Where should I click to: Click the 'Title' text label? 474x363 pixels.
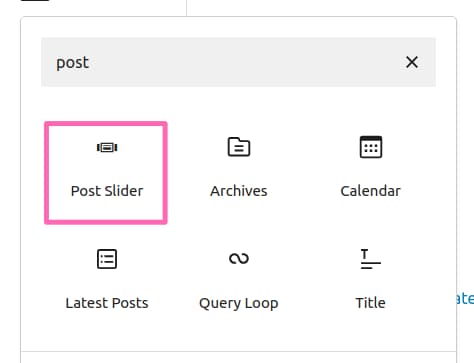(x=371, y=303)
